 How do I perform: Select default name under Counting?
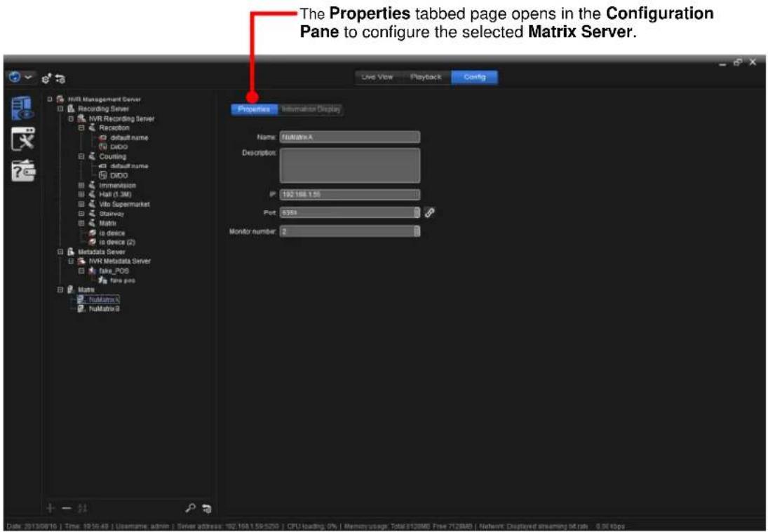[x=129, y=166]
